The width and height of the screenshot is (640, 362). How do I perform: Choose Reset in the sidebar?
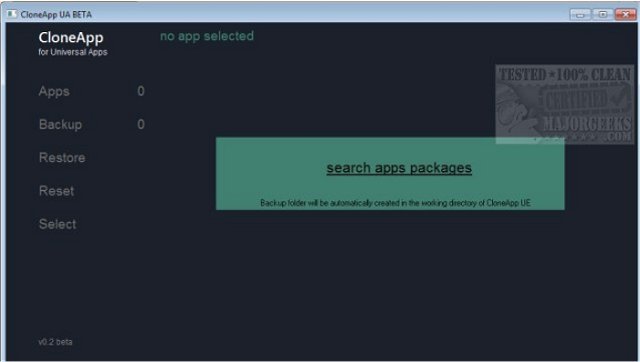(x=56, y=191)
